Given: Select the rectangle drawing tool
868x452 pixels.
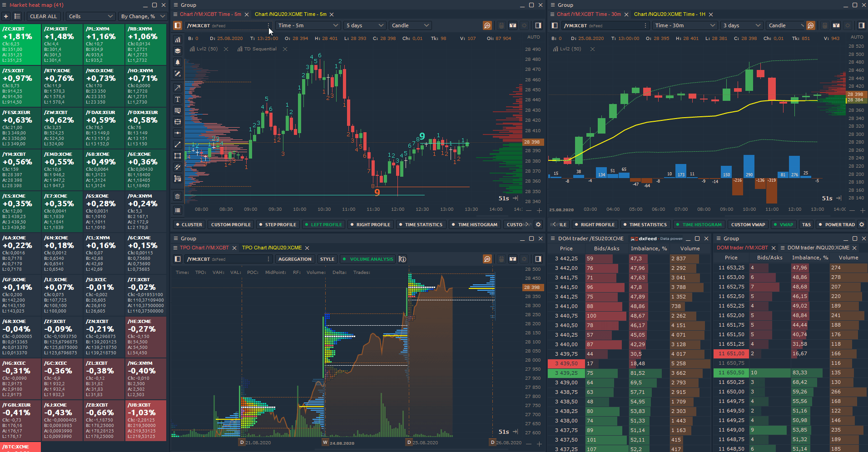Looking at the screenshot, I should (x=178, y=156).
